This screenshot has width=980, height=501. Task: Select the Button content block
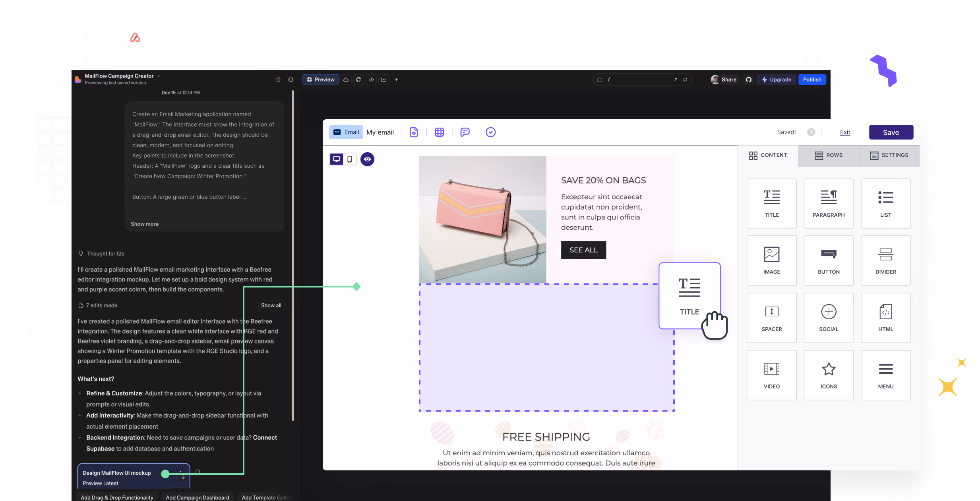(828, 260)
